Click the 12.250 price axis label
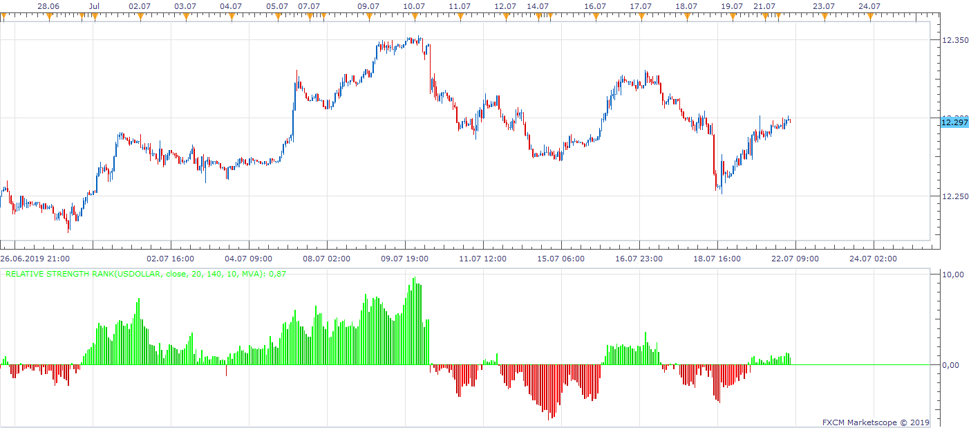The width and height of the screenshot is (980, 428). coord(955,196)
